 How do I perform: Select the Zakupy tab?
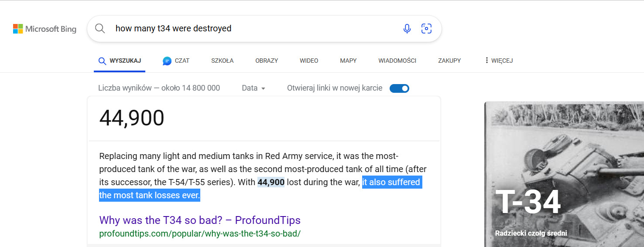click(449, 61)
